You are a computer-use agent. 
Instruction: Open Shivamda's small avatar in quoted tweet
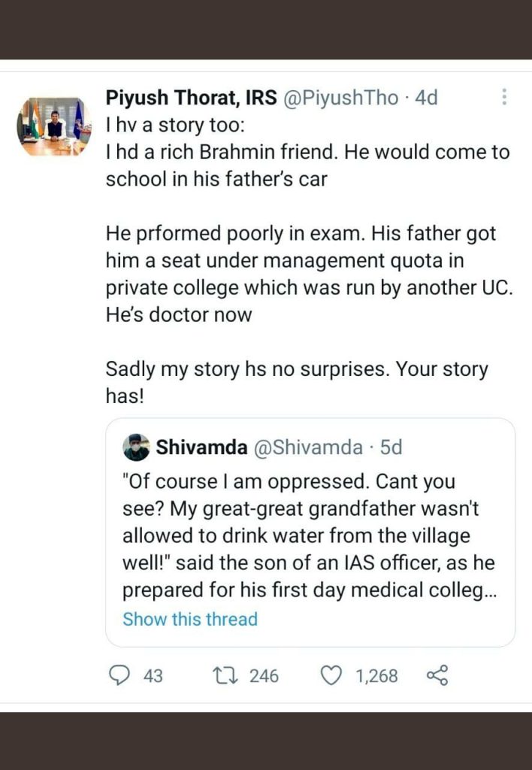coord(136,447)
